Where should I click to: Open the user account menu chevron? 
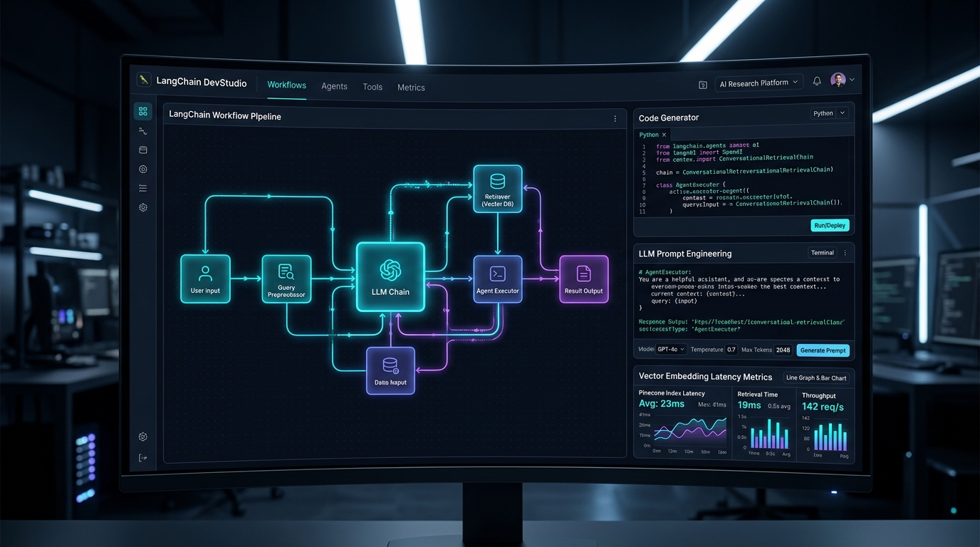[x=852, y=80]
